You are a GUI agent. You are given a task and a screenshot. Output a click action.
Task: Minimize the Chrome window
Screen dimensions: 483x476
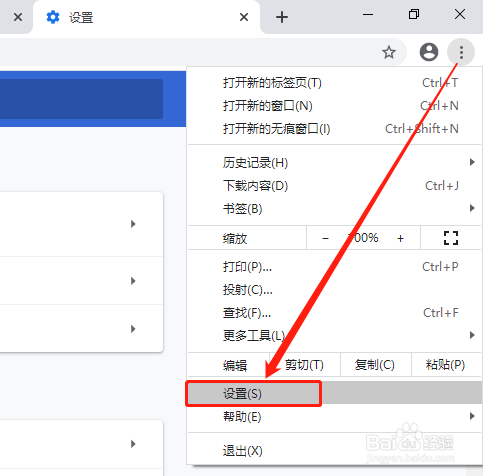(368, 14)
